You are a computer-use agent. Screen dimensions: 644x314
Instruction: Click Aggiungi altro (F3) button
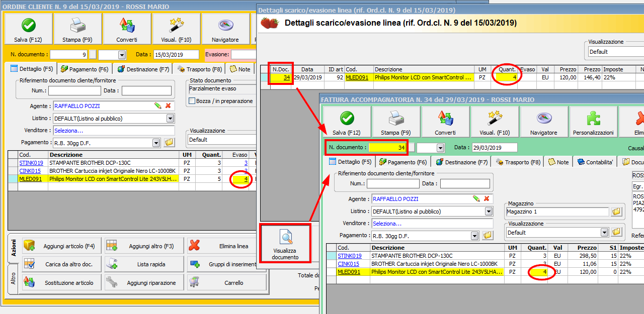click(144, 246)
